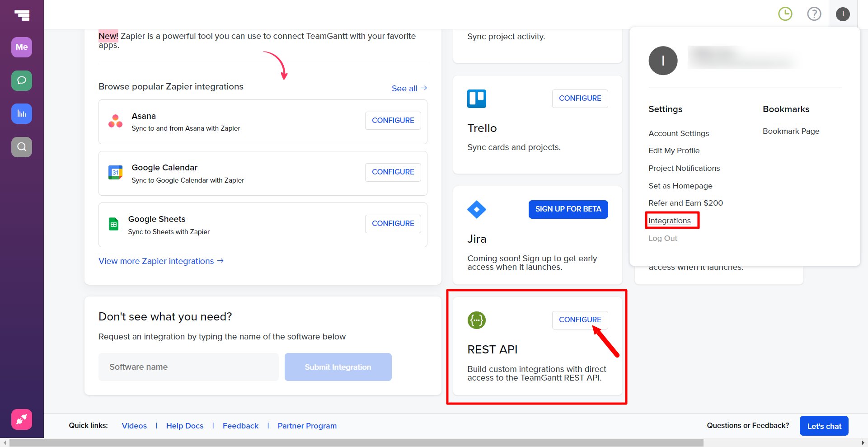Select Log Out in menu
This screenshot has width=868, height=447.
(663, 238)
